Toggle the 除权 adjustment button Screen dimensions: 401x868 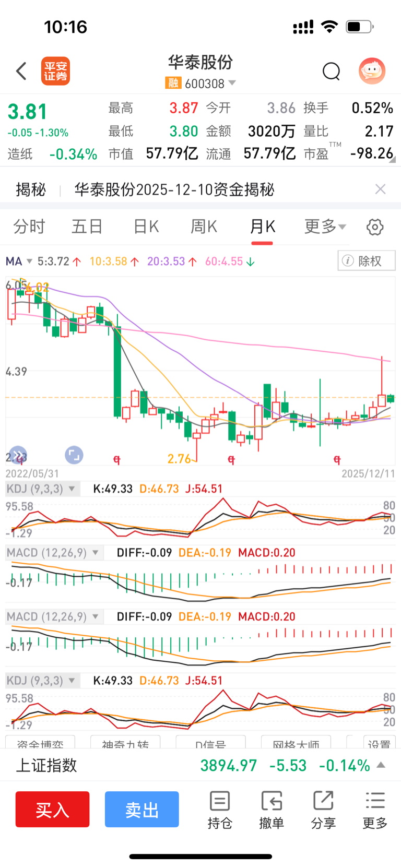(x=367, y=260)
